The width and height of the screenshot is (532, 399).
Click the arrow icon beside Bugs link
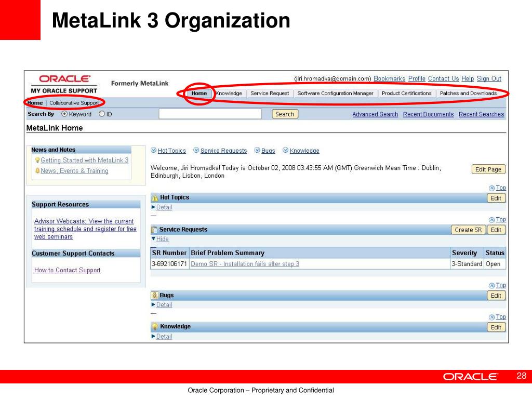pyautogui.click(x=257, y=150)
